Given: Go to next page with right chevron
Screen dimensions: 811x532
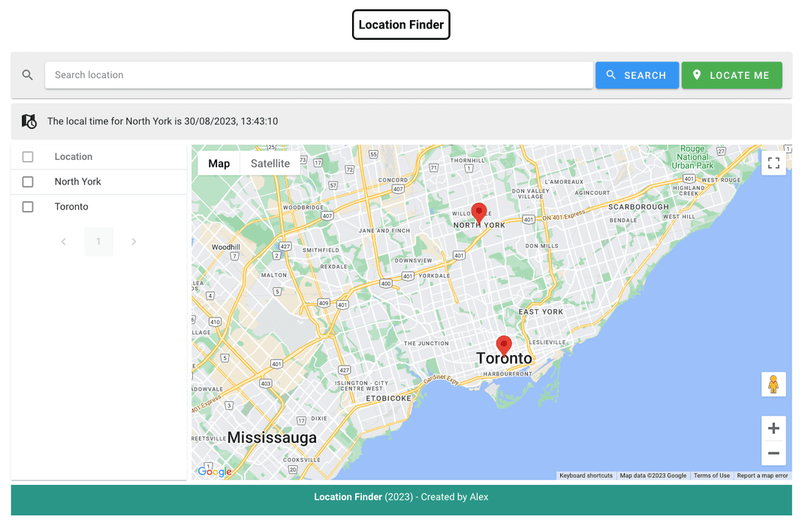Looking at the screenshot, I should [134, 242].
